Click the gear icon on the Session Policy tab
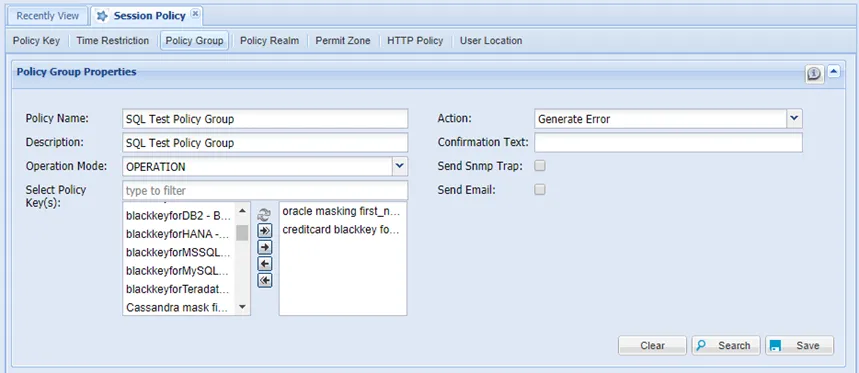Screen dimensions: 859x373 click(102, 16)
